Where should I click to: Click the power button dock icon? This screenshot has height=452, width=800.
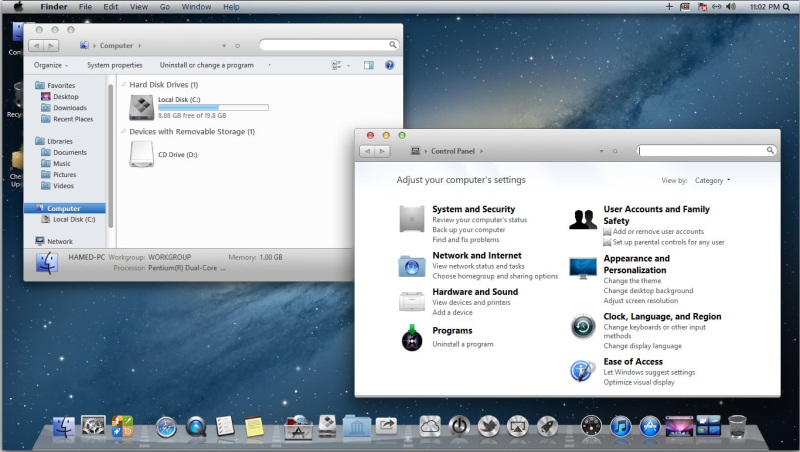pyautogui.click(x=459, y=426)
